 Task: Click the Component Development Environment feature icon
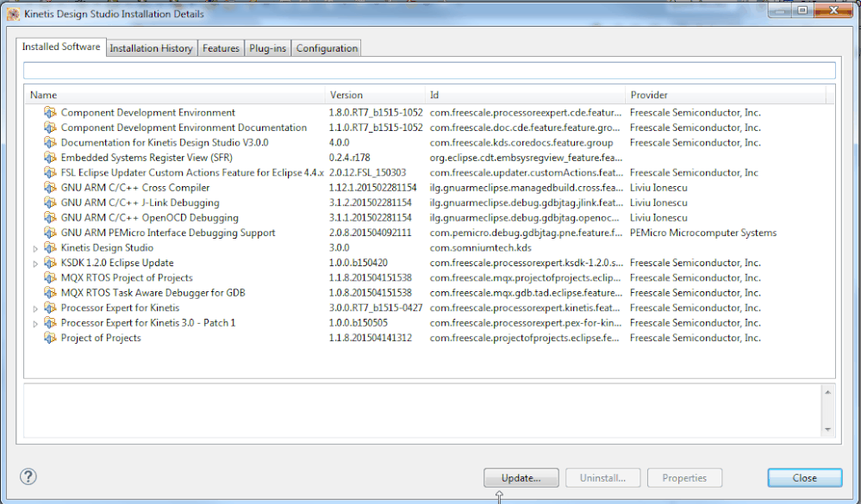[50, 113]
